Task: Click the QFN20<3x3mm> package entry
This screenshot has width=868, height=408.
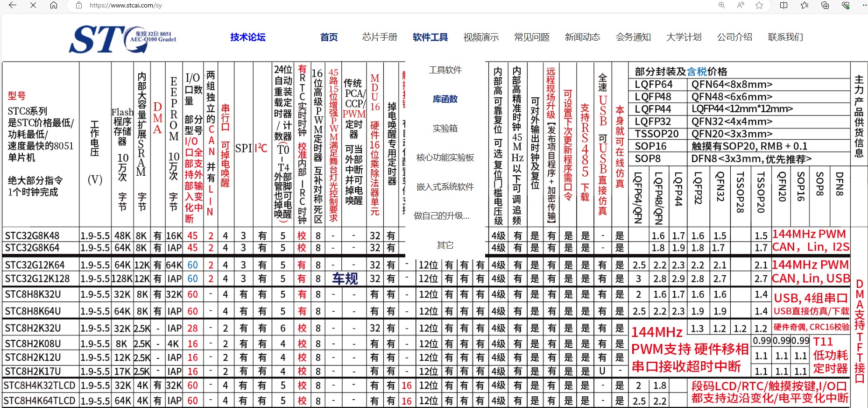Action: 732,134
